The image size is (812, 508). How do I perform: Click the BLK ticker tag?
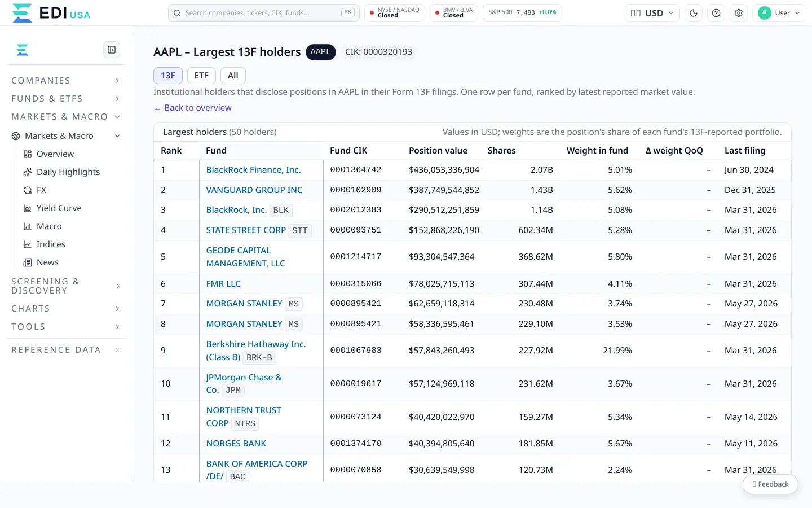point(281,211)
